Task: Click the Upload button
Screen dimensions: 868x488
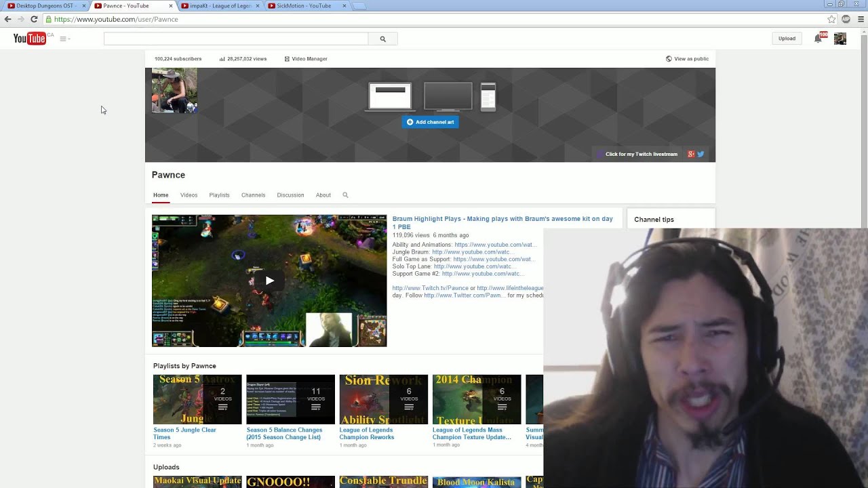Action: coord(787,39)
